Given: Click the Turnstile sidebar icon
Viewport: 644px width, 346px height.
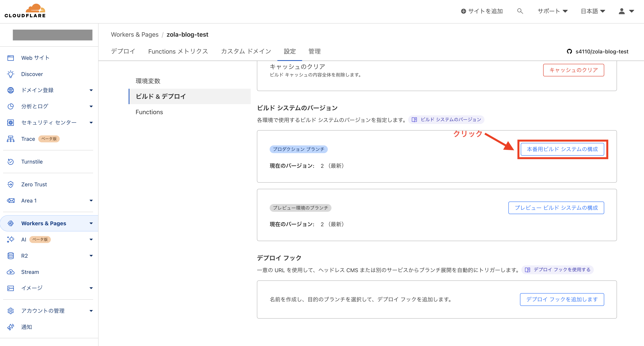Looking at the screenshot, I should tap(10, 161).
